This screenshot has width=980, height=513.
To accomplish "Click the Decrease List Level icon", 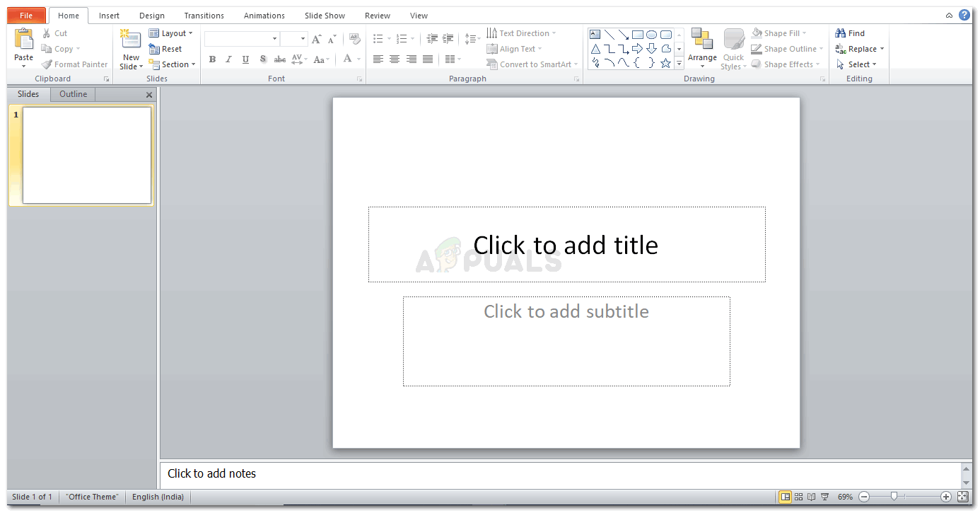I will [431, 39].
